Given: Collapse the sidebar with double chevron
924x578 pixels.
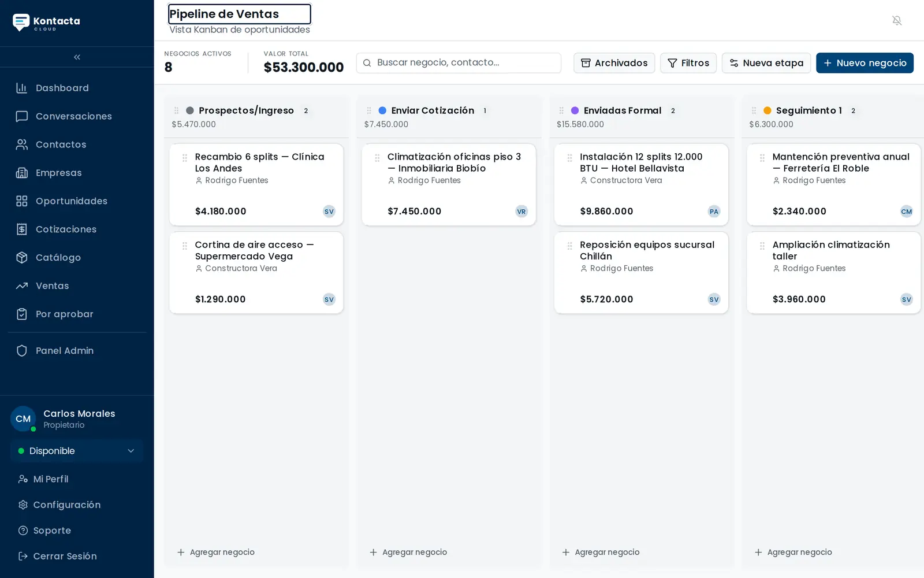Looking at the screenshot, I should coord(77,57).
